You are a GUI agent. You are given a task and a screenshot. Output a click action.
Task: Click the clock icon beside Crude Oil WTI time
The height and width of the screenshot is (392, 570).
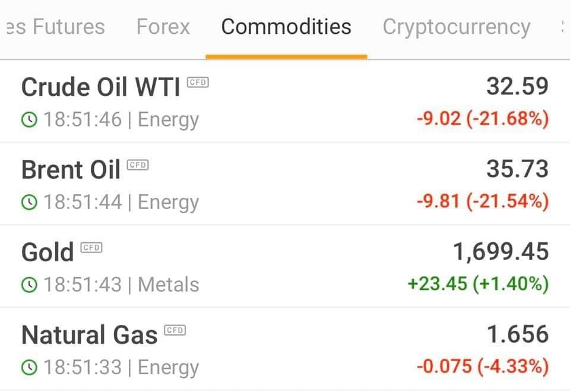click(30, 119)
